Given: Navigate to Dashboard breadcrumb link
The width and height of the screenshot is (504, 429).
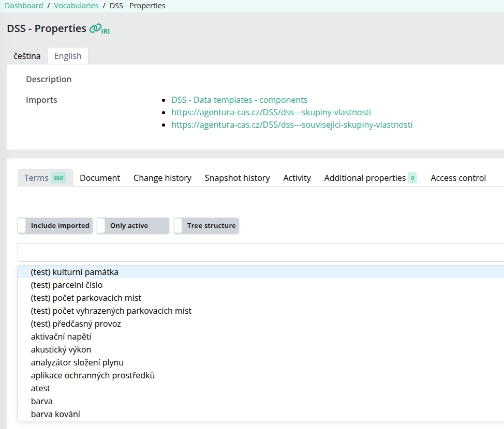Looking at the screenshot, I should 24,6.
